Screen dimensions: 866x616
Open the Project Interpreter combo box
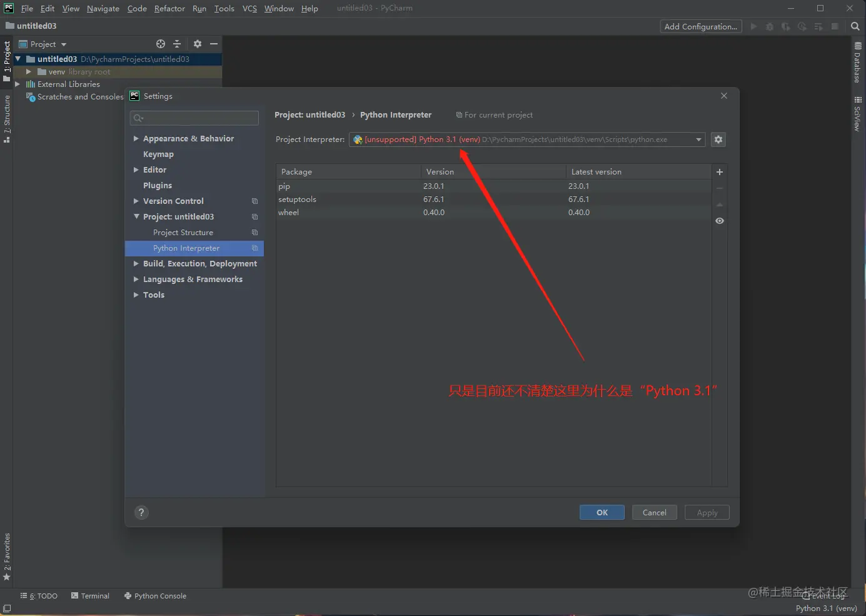[527, 139]
